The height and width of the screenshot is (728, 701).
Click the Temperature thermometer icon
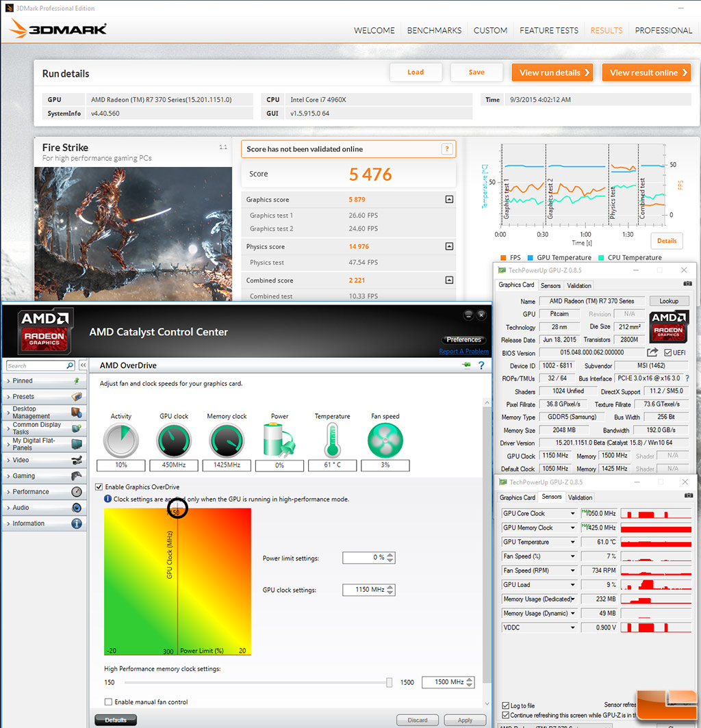click(332, 441)
